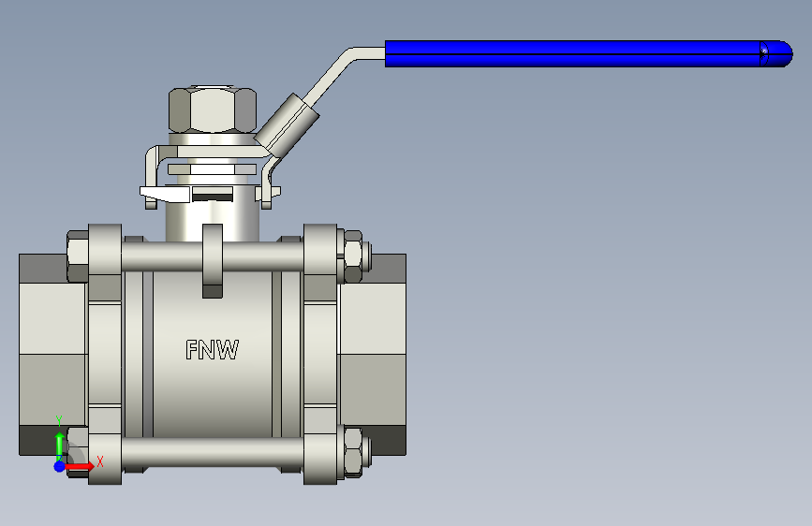812x526 pixels.
Task: Select the lower-right tie bolt hex nut
Action: [x=353, y=452]
